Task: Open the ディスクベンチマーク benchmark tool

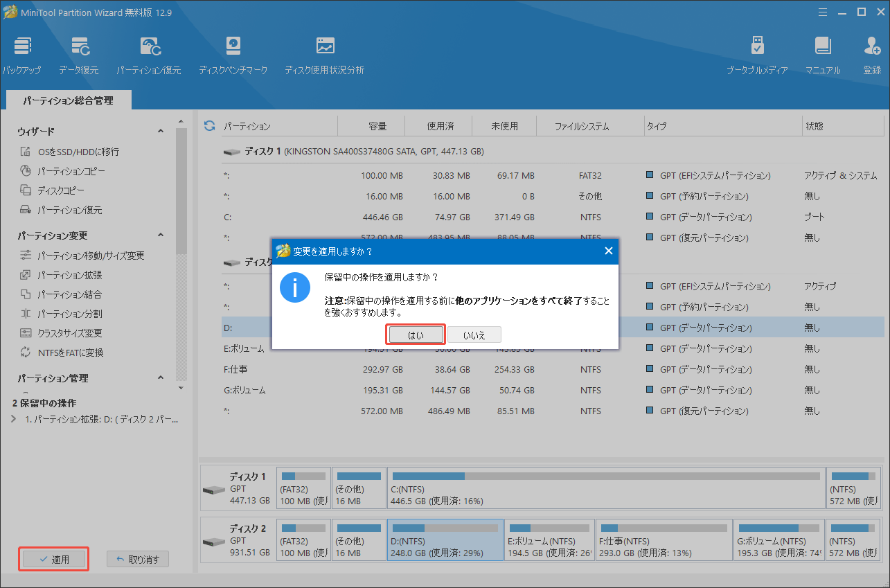Action: pos(233,55)
